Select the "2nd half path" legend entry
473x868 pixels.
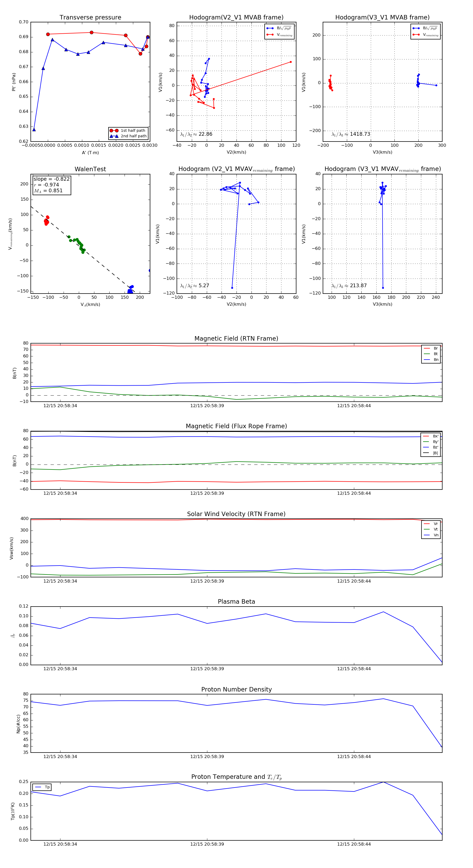click(128, 136)
